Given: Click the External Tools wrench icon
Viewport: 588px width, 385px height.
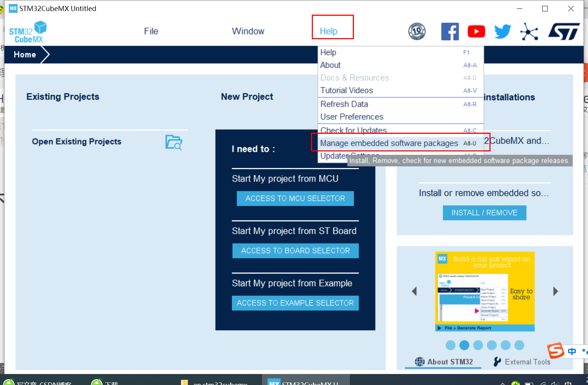Looking at the screenshot, I should pos(497,362).
